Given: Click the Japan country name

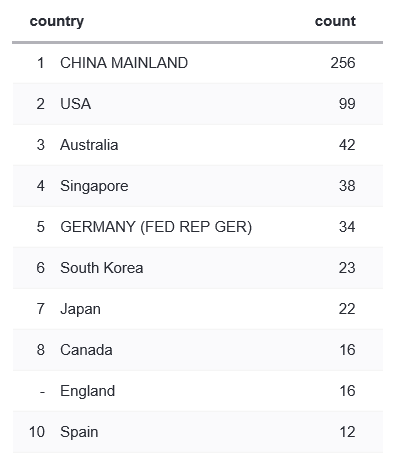Looking at the screenshot, I should 80,309.
